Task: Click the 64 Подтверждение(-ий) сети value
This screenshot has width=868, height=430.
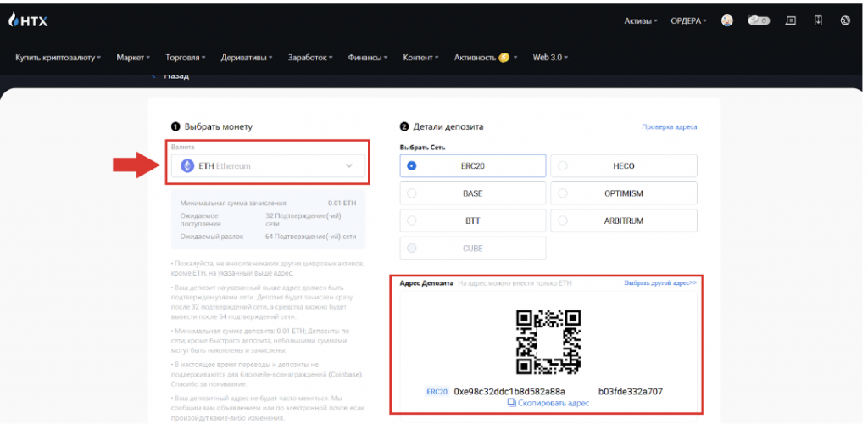Action: tap(311, 237)
